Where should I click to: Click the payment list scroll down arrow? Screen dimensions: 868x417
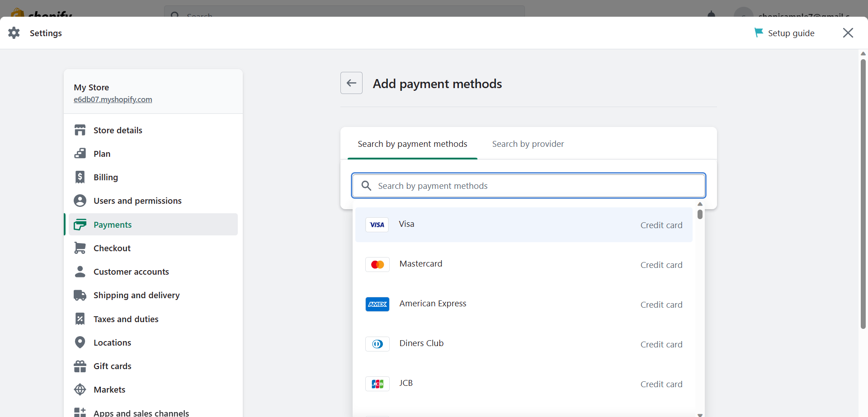tap(700, 415)
